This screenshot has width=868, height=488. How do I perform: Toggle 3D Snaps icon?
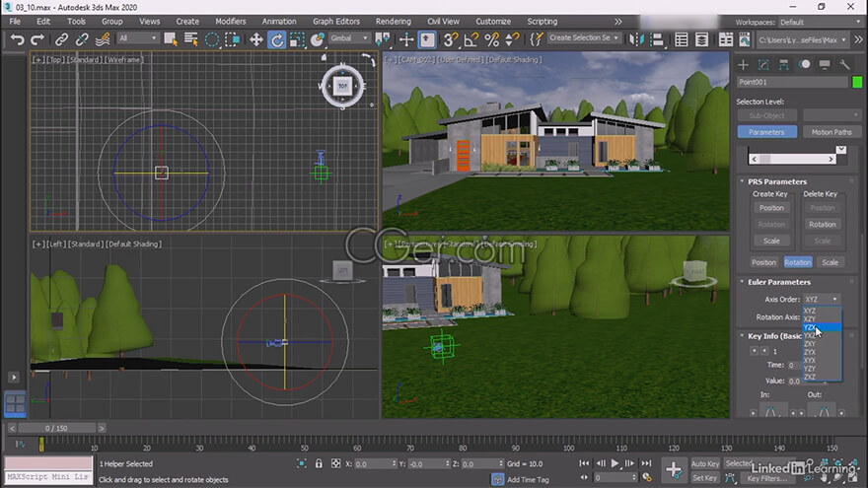point(451,39)
